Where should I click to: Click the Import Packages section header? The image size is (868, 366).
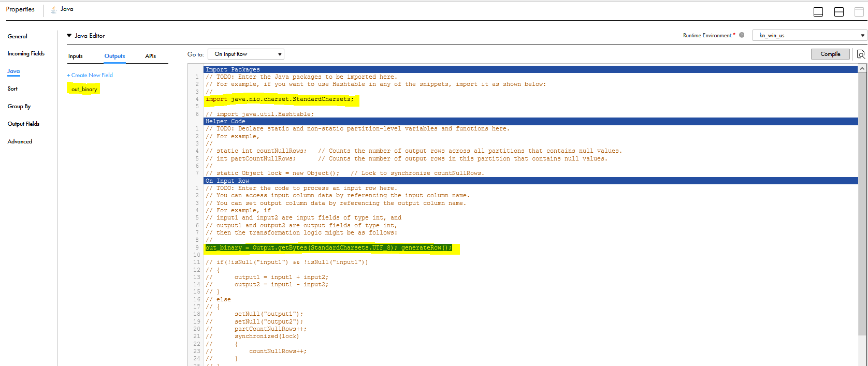click(x=531, y=69)
